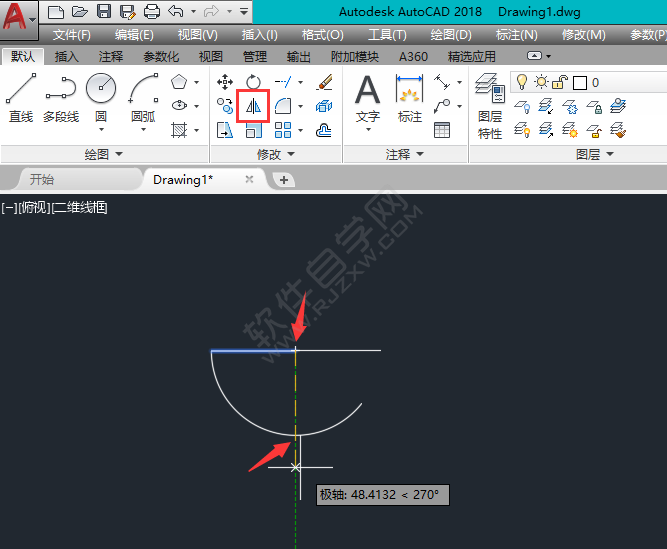Open the Insert (插入) menu
667x549 pixels.
[259, 34]
